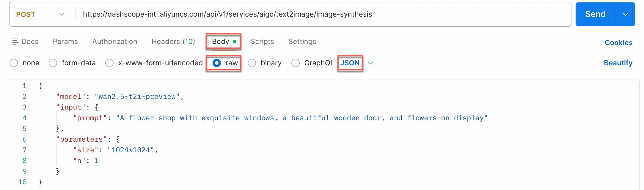Click Beautify to format the JSON
The image size is (644, 190).
click(618, 63)
